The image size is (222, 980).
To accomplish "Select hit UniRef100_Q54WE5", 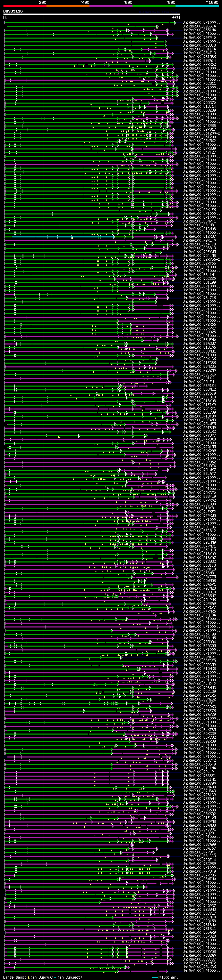I will [199, 424].
